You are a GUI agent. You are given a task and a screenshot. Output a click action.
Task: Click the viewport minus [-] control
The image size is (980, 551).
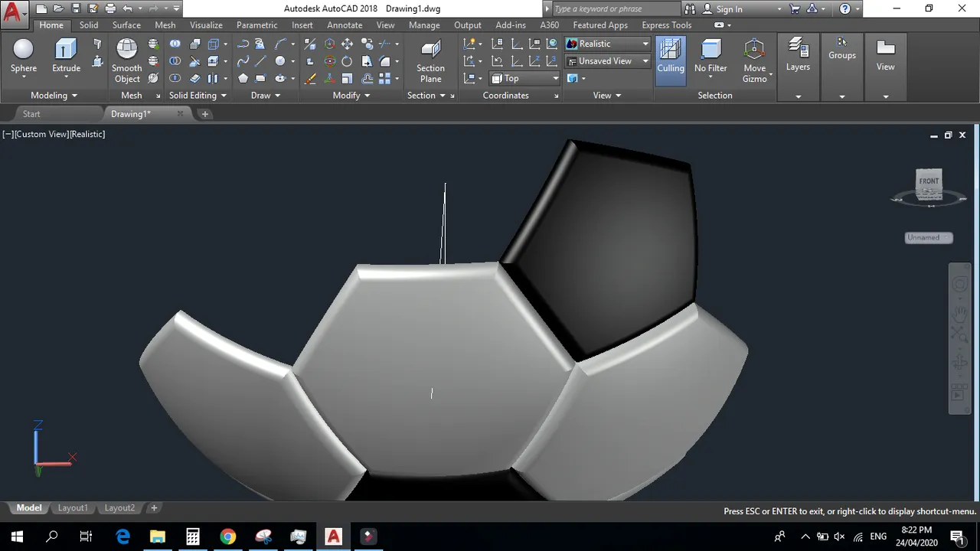pos(7,134)
